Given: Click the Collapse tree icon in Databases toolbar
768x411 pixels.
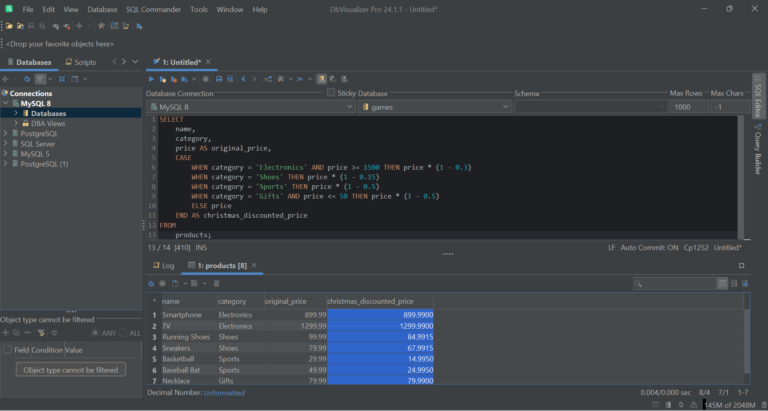Looking at the screenshot, I should [62, 79].
